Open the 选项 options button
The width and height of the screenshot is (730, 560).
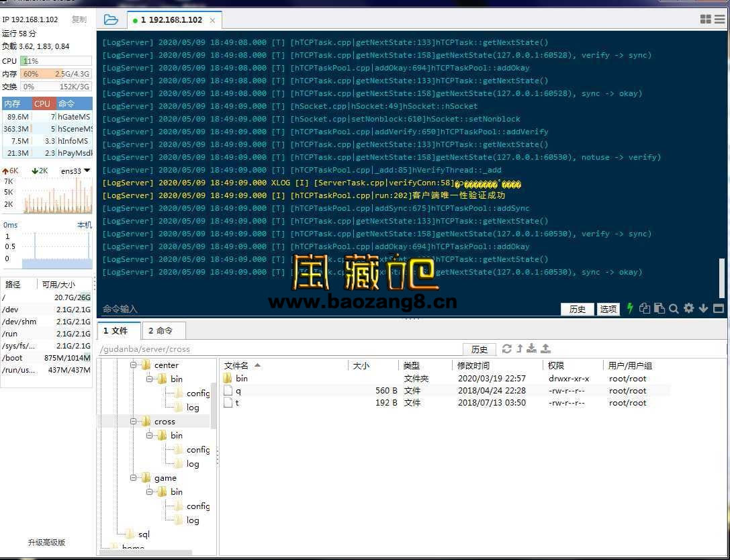[x=608, y=309]
